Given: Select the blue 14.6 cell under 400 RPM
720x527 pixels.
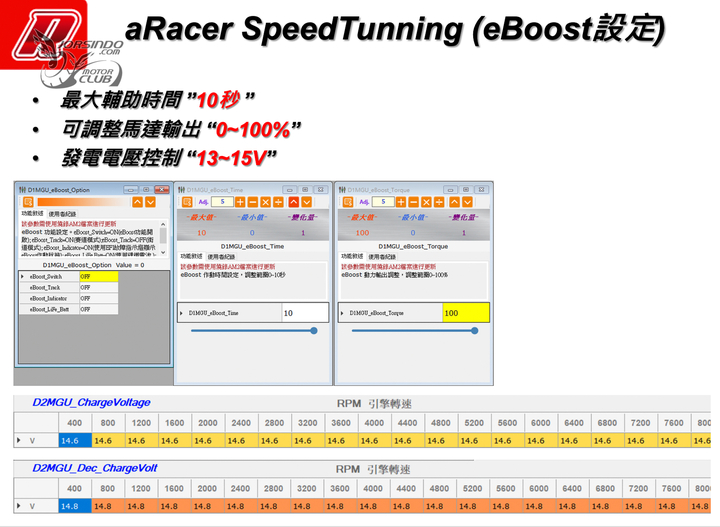Looking at the screenshot, I should (x=75, y=441).
